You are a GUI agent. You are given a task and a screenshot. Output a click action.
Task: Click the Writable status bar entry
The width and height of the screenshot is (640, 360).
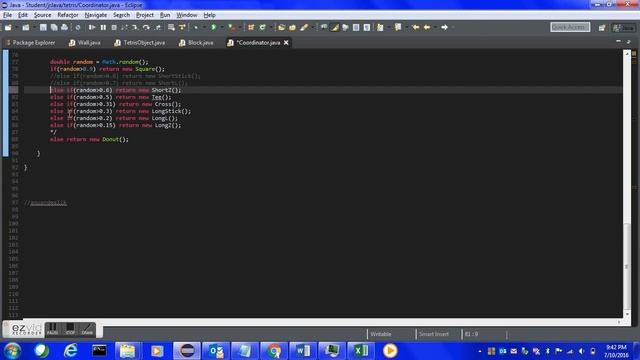[380, 334]
